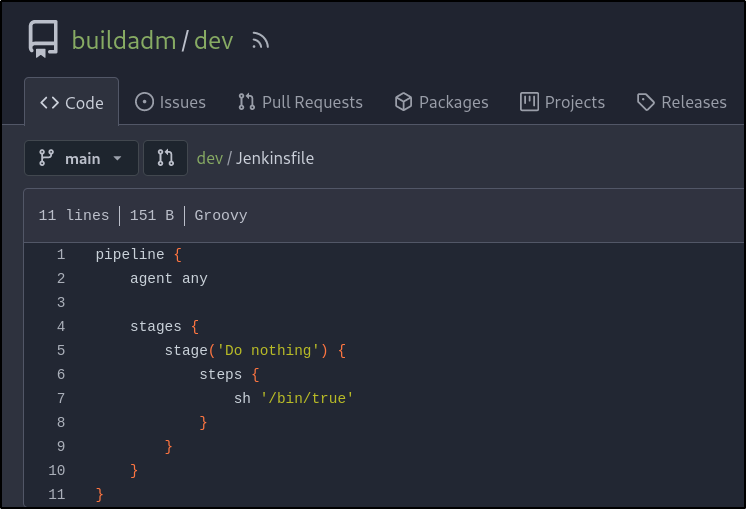
Task: Switch to the Pull Requests tab
Action: coord(300,102)
